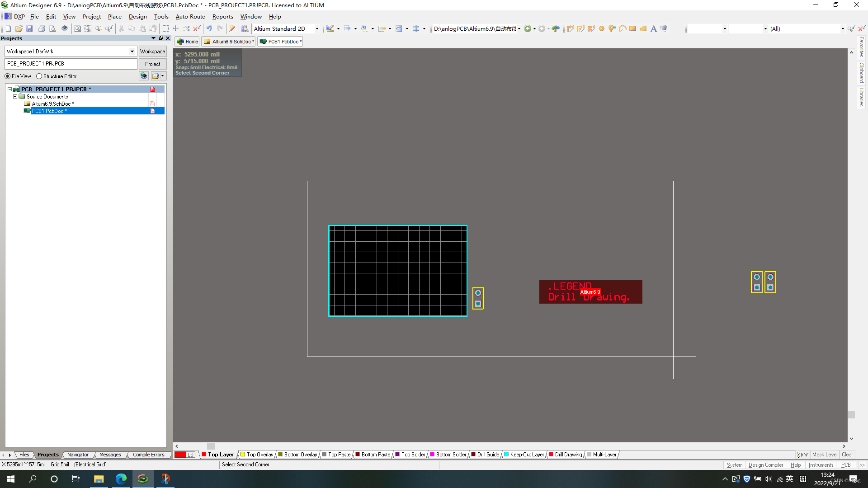Click the Project button in Projects panel
868x488 pixels.
coord(152,64)
